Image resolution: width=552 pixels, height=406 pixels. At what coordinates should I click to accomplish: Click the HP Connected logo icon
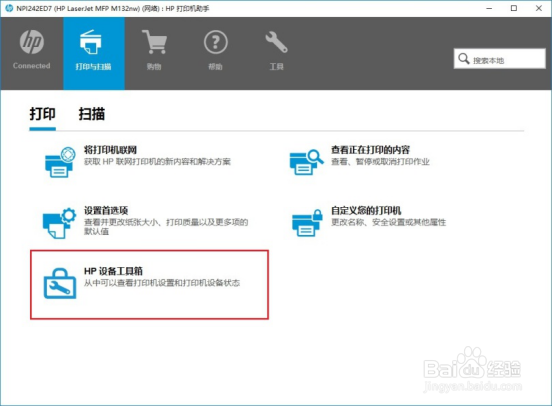(x=32, y=42)
